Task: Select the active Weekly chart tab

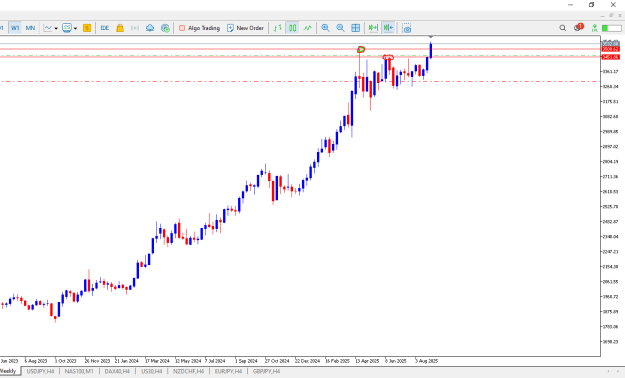Action: tap(8, 371)
